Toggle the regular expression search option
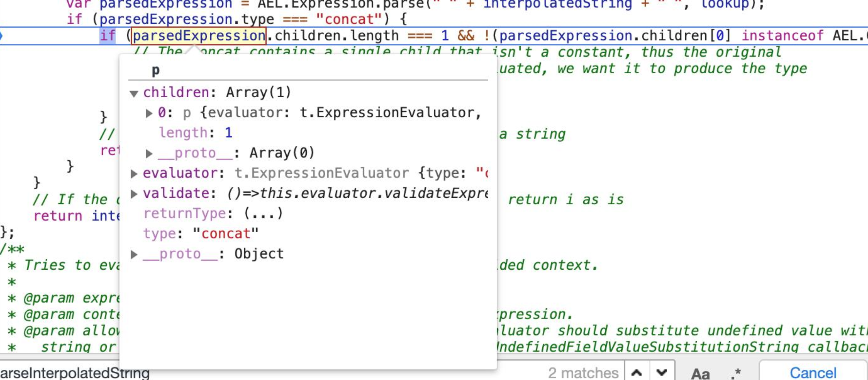This screenshot has width=868, height=380. (736, 373)
